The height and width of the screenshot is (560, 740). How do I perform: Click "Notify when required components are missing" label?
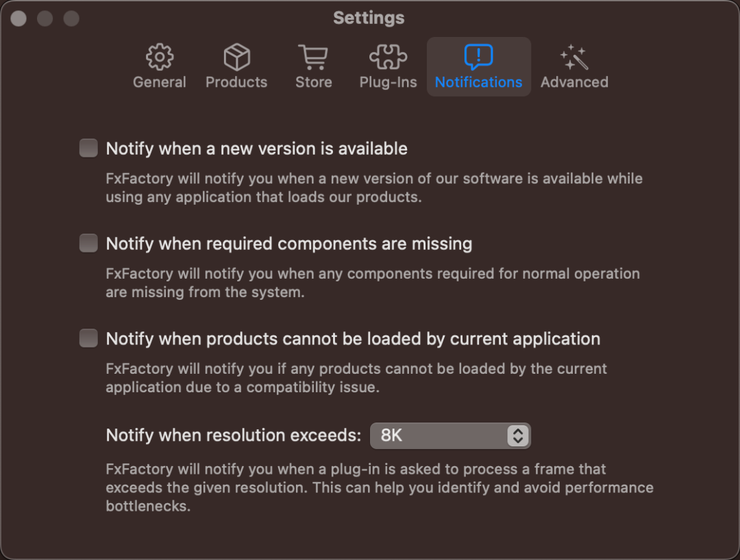tap(289, 244)
